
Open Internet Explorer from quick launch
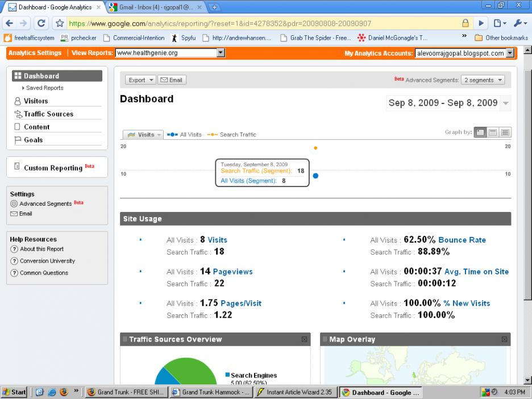(x=52, y=392)
